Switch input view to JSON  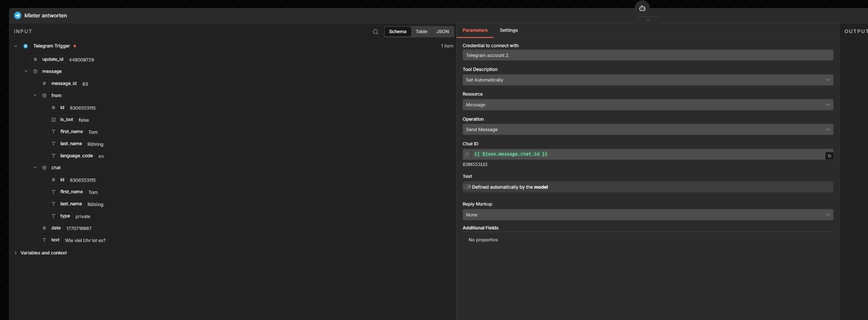(443, 31)
